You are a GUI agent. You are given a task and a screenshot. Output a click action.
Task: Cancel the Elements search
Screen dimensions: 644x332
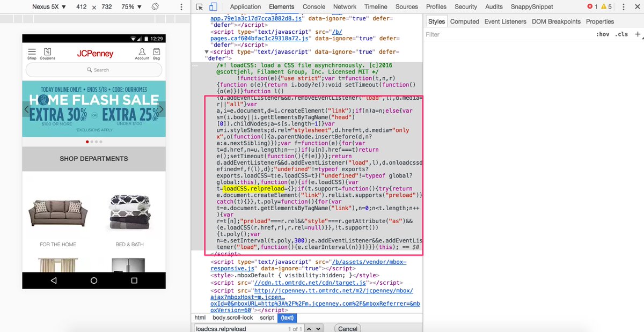(x=347, y=328)
